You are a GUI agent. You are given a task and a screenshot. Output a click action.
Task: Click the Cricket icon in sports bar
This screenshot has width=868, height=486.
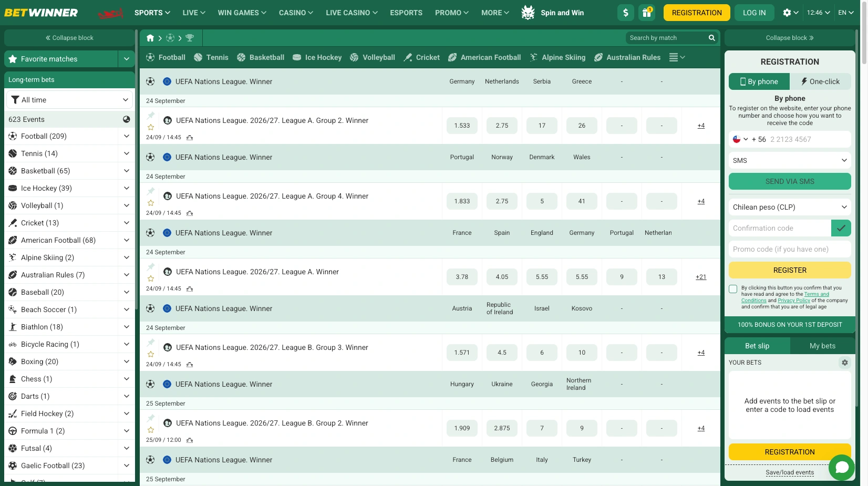click(x=408, y=57)
